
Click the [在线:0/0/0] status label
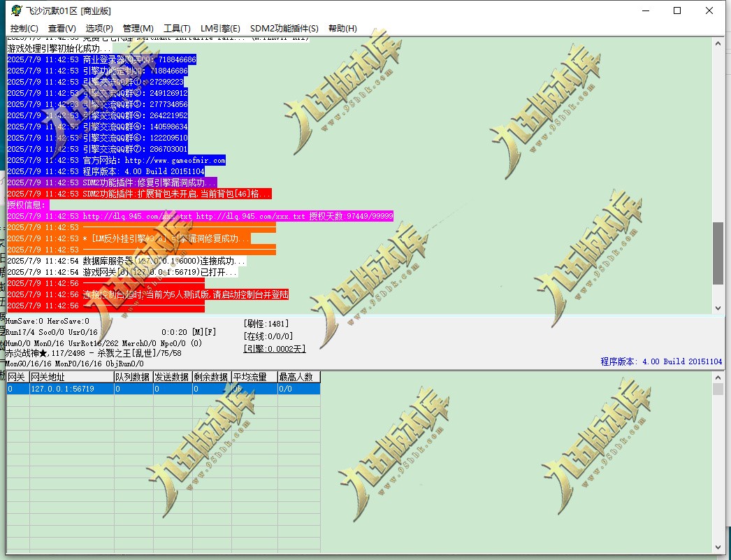(x=268, y=336)
